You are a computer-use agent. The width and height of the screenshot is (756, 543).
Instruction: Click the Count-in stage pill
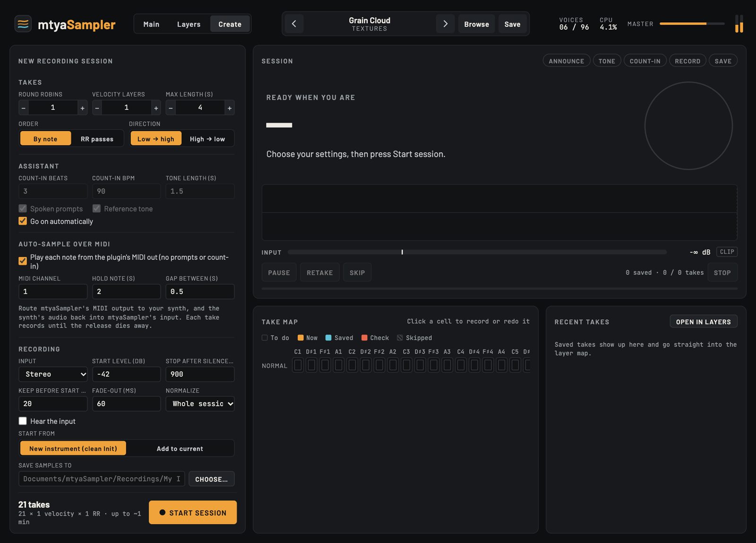[x=645, y=61]
